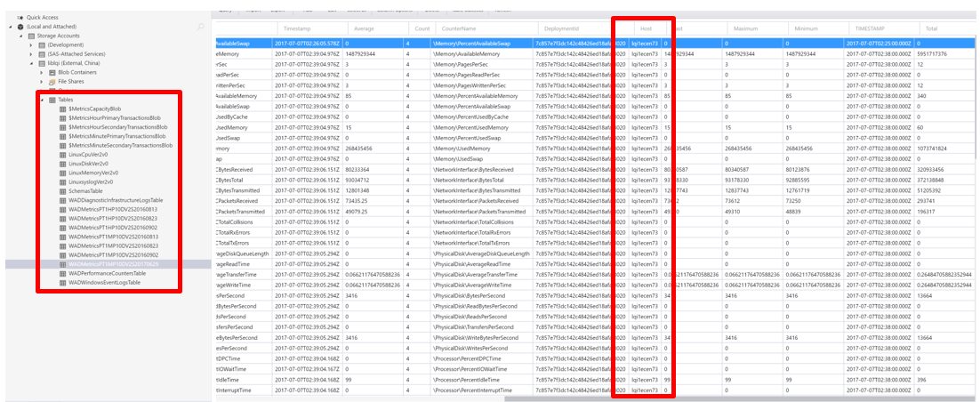Click the search magnifier icon in explorer panel

pyautogui.click(x=201, y=27)
